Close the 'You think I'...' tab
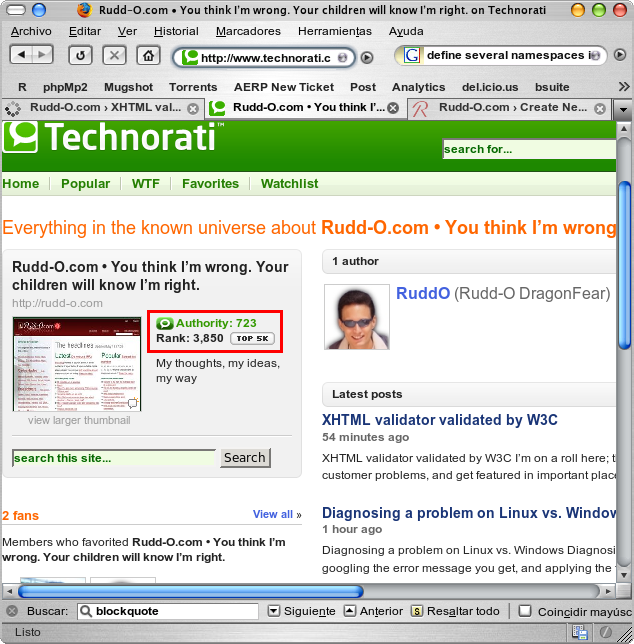The height and width of the screenshot is (644, 634). click(x=393, y=108)
